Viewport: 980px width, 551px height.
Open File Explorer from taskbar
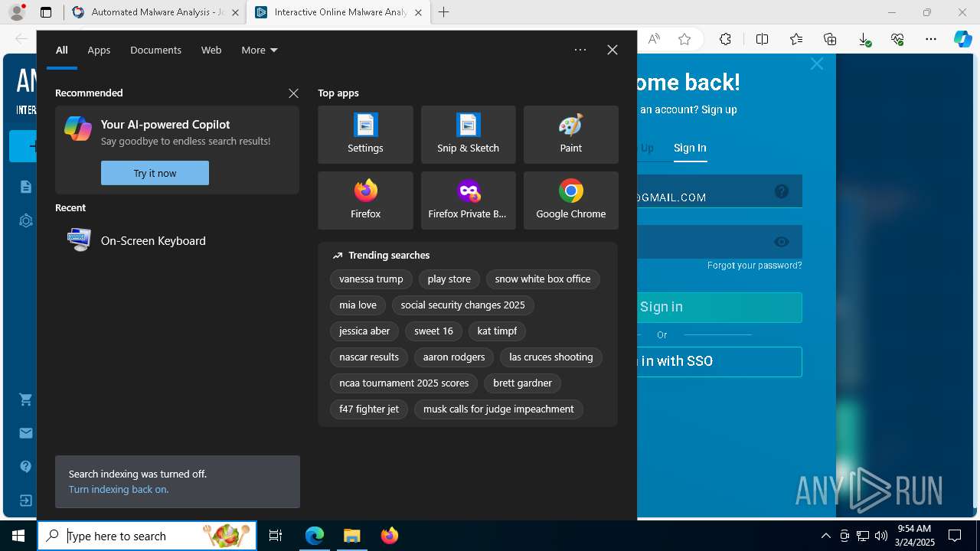pos(351,536)
